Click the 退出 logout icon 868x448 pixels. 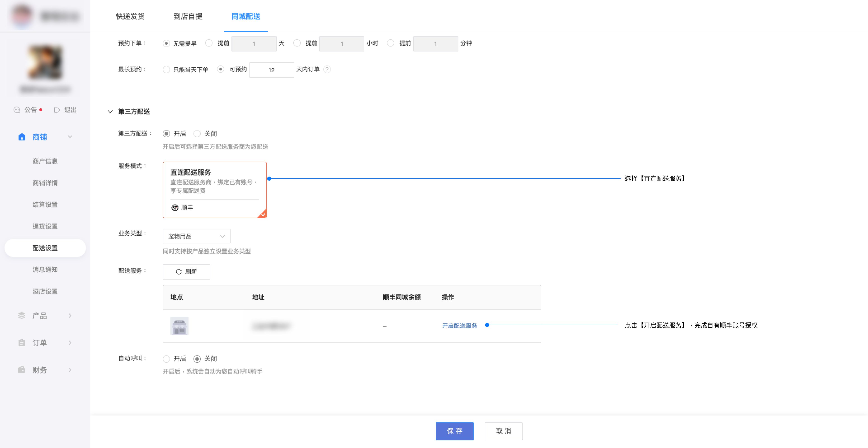[57, 110]
